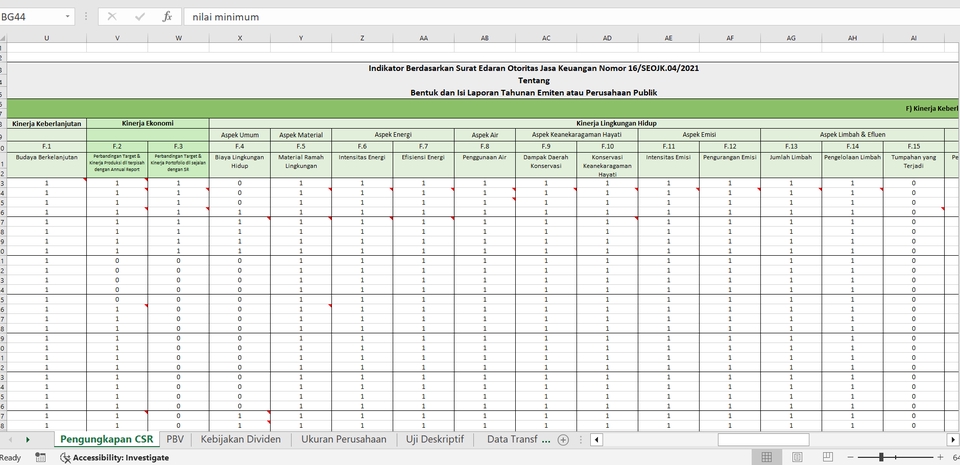
Task: Open the Name Box dropdown arrow
Action: 67,17
